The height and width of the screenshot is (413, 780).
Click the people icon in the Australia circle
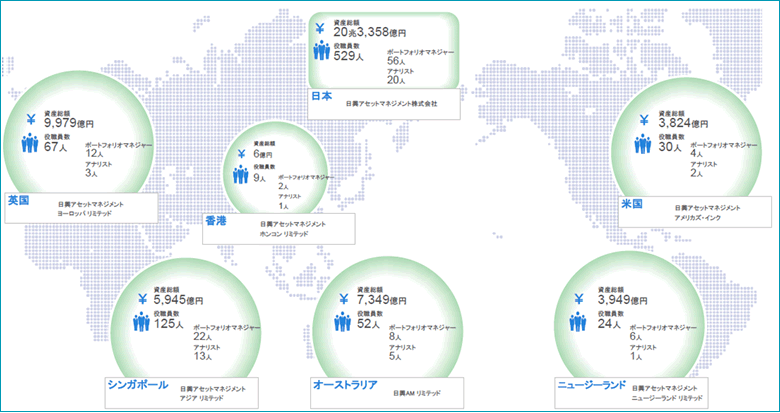[x=343, y=322]
